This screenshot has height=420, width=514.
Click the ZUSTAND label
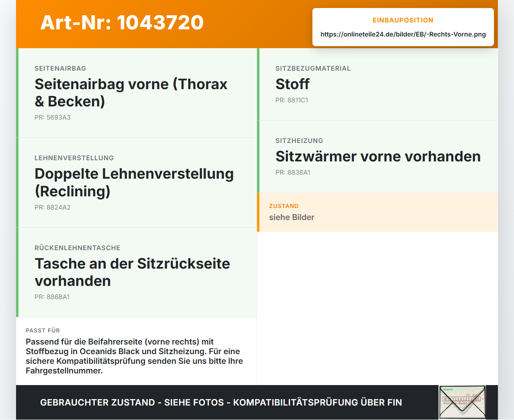click(284, 206)
